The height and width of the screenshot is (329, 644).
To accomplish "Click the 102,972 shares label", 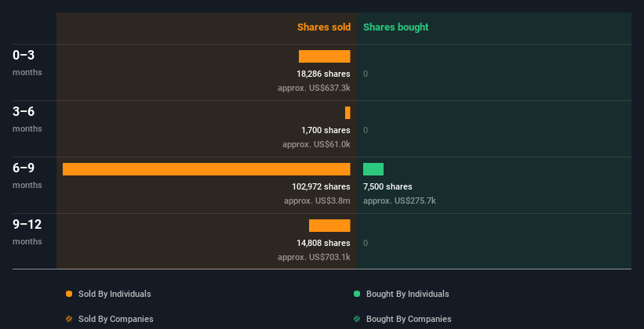I will [x=321, y=186].
